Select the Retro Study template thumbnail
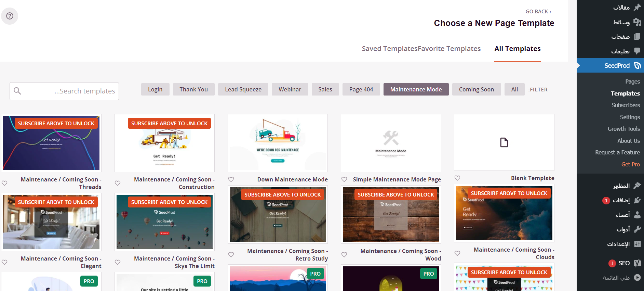Screen dimensions: 644x291 tap(278, 215)
